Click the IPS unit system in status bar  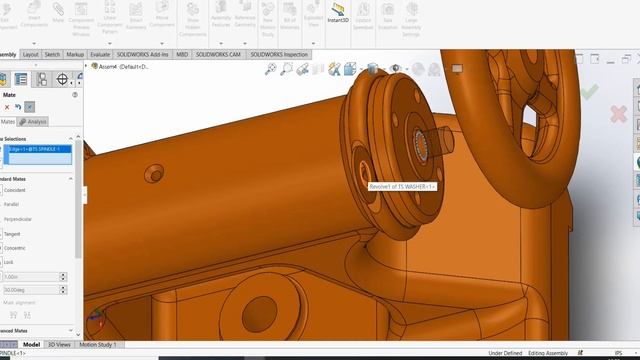(618, 353)
